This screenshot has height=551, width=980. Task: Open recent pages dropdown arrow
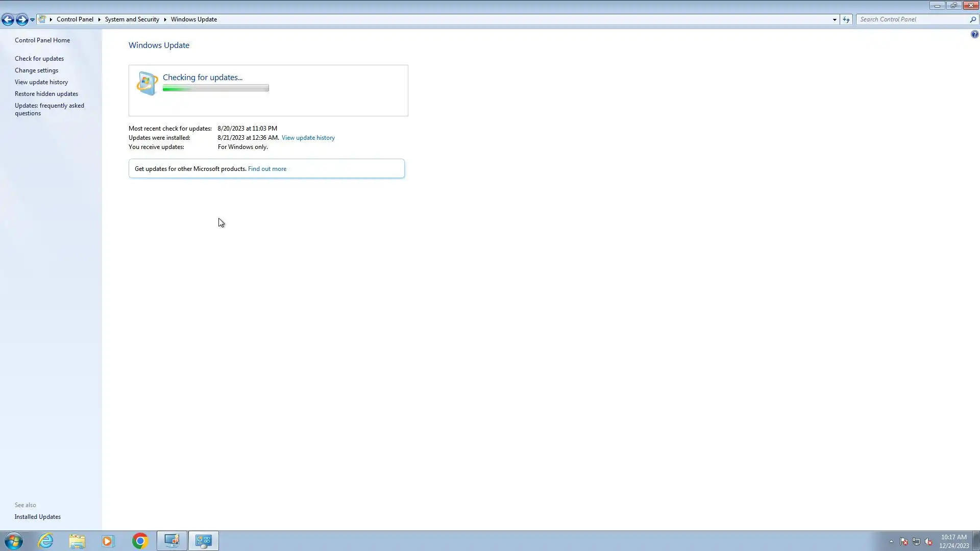pyautogui.click(x=32, y=19)
